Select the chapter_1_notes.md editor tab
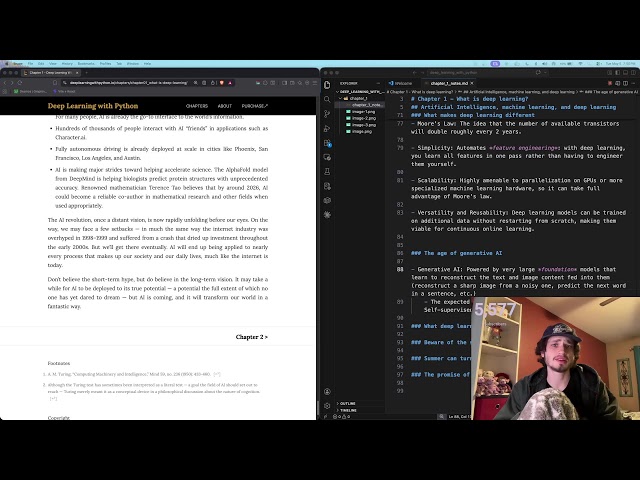The height and width of the screenshot is (480, 640). [449, 83]
